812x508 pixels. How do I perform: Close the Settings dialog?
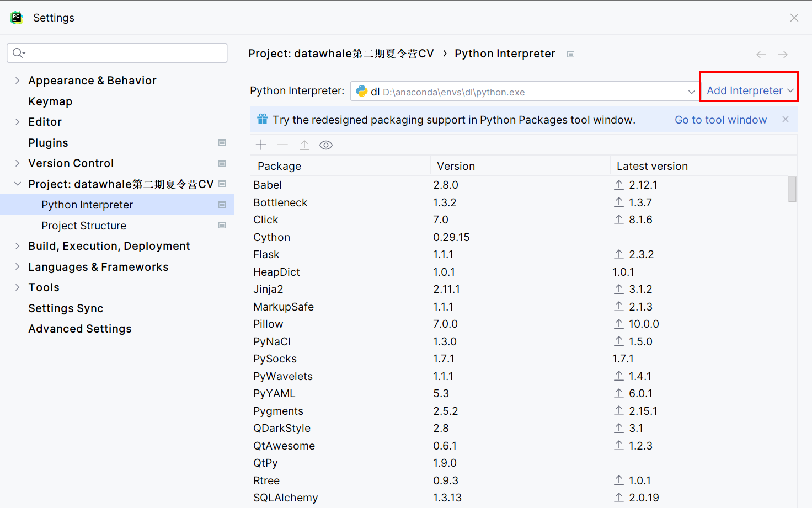point(794,18)
